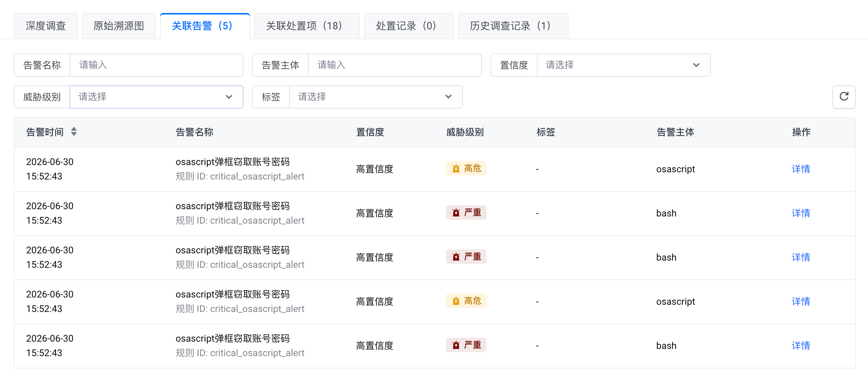Click into the 告警主体 input field
This screenshot has height=380, width=868.
(x=395, y=65)
